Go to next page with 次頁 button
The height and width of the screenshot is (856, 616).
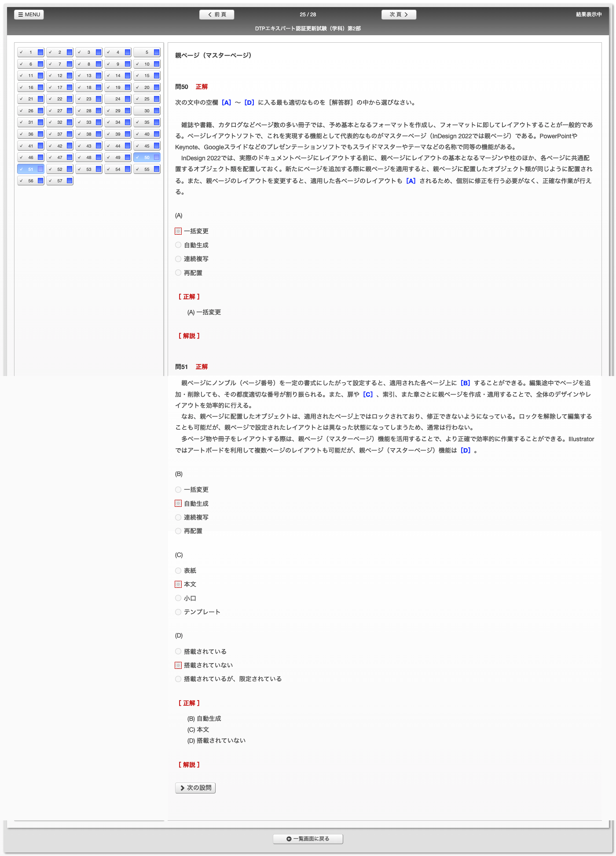pos(399,15)
